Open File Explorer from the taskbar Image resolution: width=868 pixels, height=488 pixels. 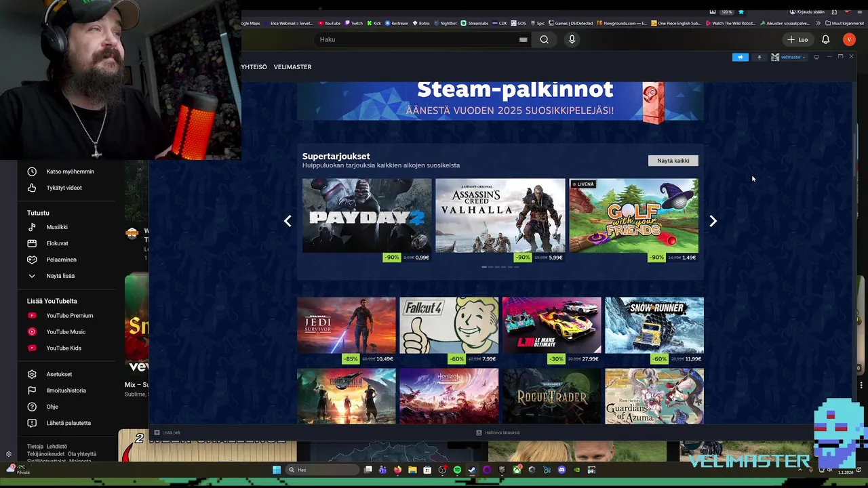pos(412,470)
